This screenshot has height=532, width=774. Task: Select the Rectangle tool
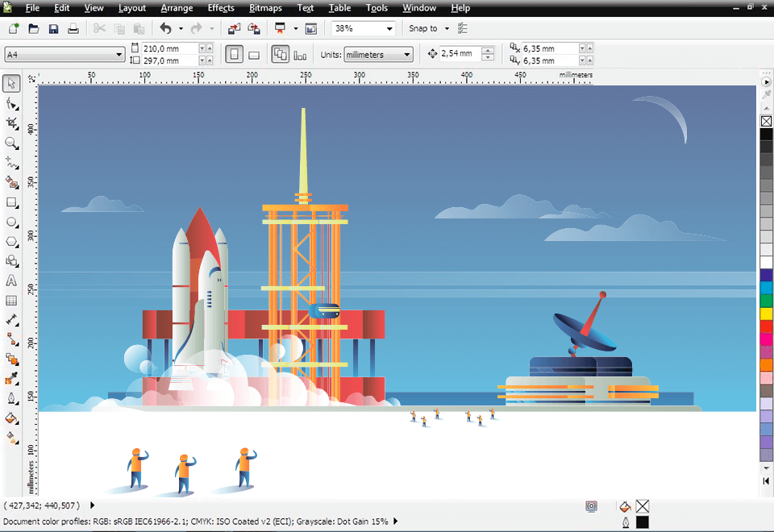click(11, 202)
